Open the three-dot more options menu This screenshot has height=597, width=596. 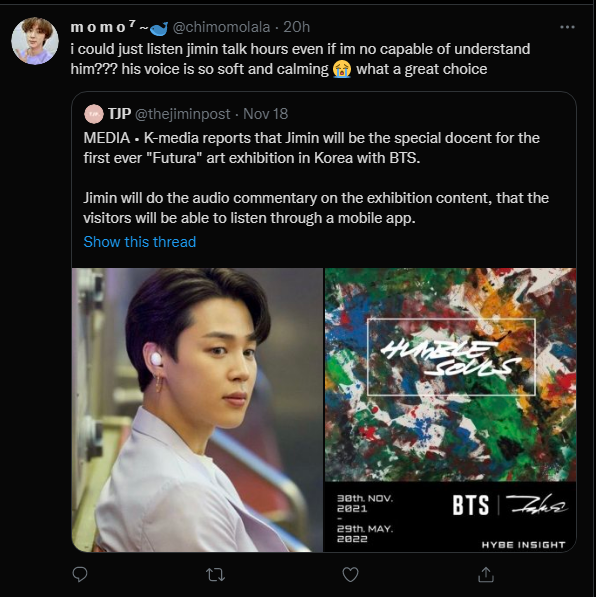click(567, 27)
